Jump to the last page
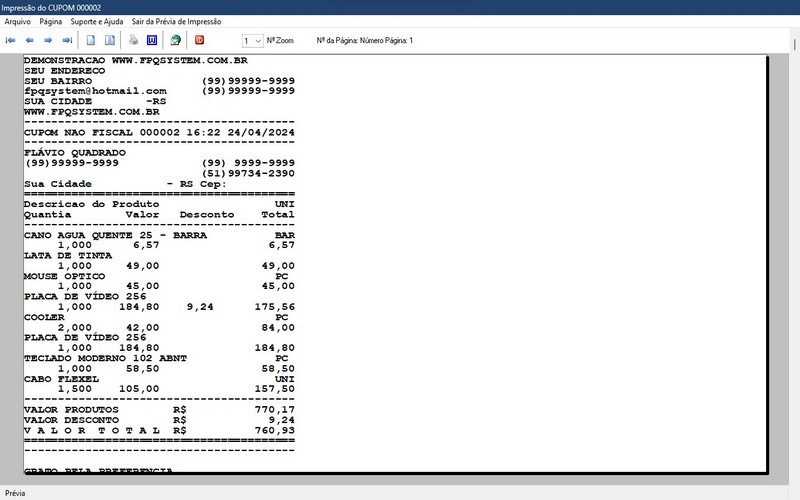The width and height of the screenshot is (800, 500). point(67,41)
